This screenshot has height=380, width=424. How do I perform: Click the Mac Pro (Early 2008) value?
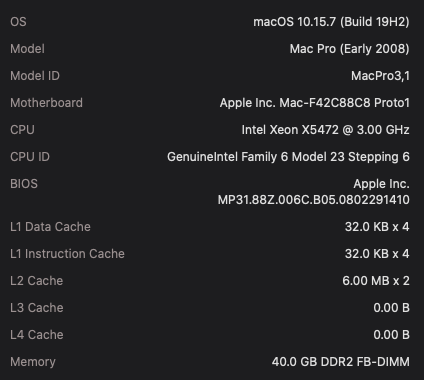[349, 49]
